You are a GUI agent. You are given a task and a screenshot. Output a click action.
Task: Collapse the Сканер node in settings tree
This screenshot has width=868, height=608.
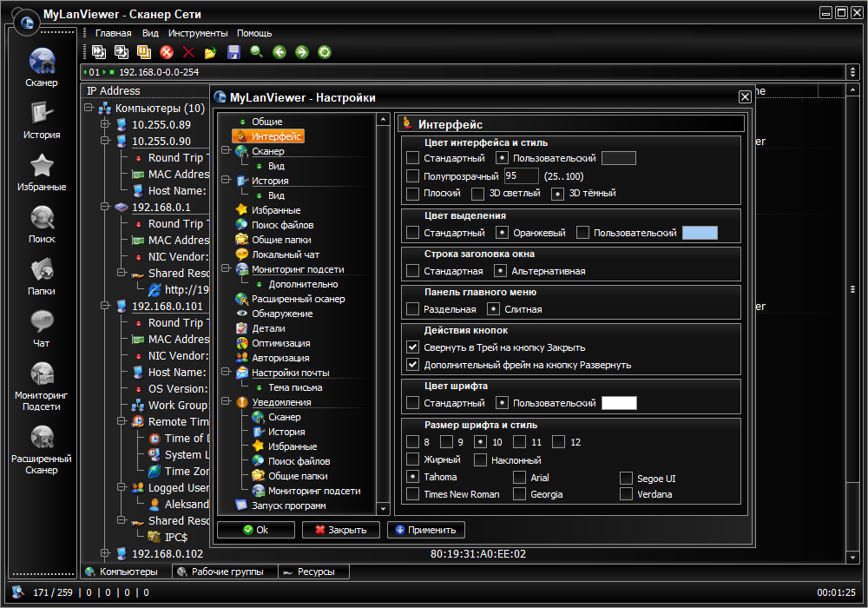[226, 150]
